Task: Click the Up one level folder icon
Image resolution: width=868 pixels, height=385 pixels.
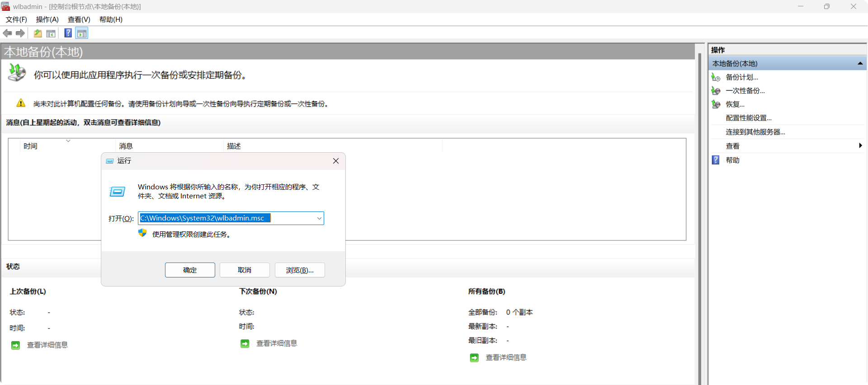Action: (38, 33)
